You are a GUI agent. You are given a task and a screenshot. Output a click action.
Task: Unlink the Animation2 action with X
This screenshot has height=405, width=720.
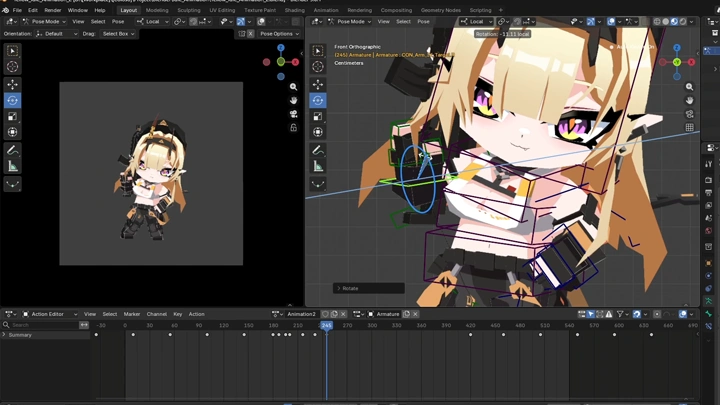coord(343,314)
